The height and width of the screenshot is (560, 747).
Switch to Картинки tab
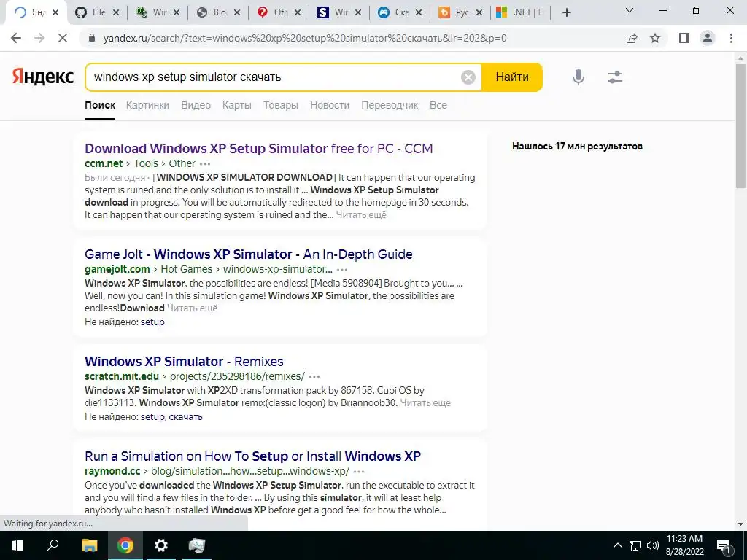pos(147,105)
